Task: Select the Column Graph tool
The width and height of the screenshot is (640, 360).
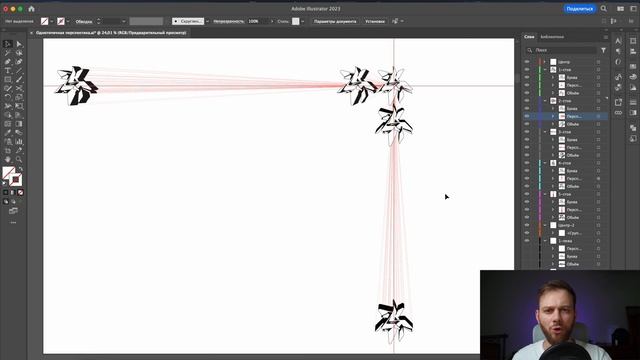Action: 19,142
